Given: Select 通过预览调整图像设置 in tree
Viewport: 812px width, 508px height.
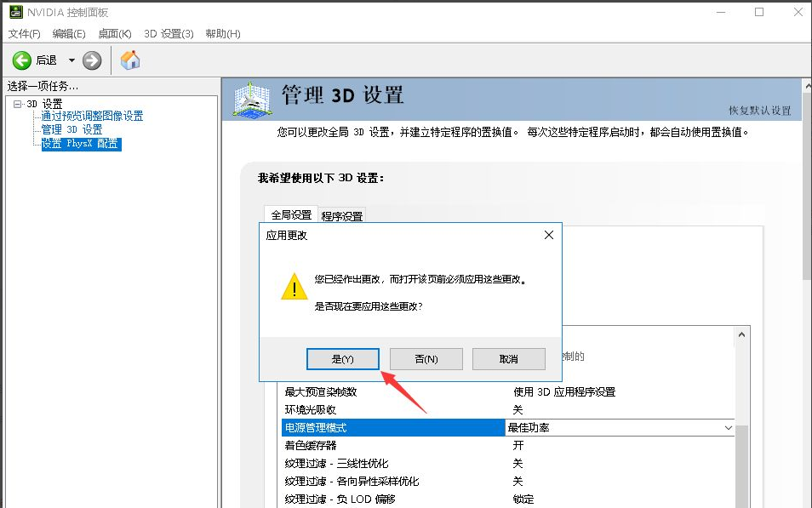Looking at the screenshot, I should (92, 116).
